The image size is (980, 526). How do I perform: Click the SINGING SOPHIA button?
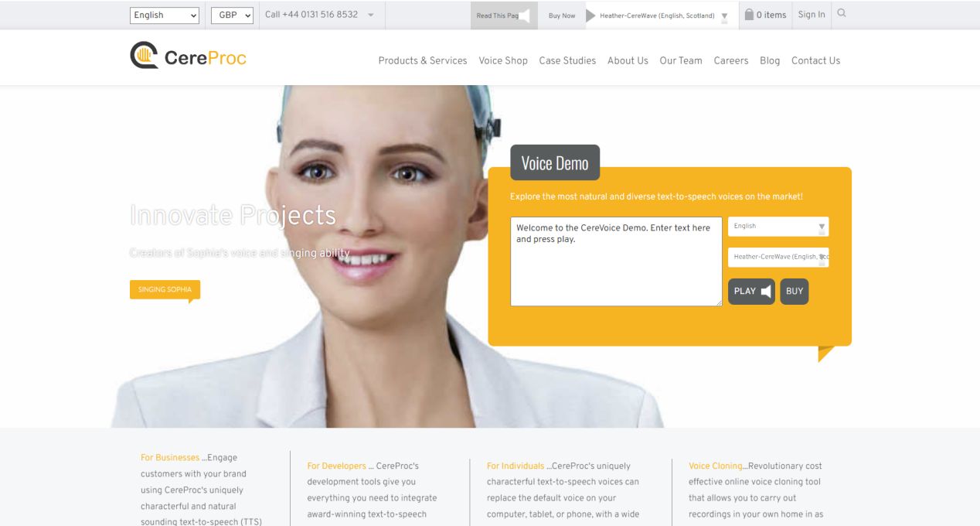click(x=165, y=289)
